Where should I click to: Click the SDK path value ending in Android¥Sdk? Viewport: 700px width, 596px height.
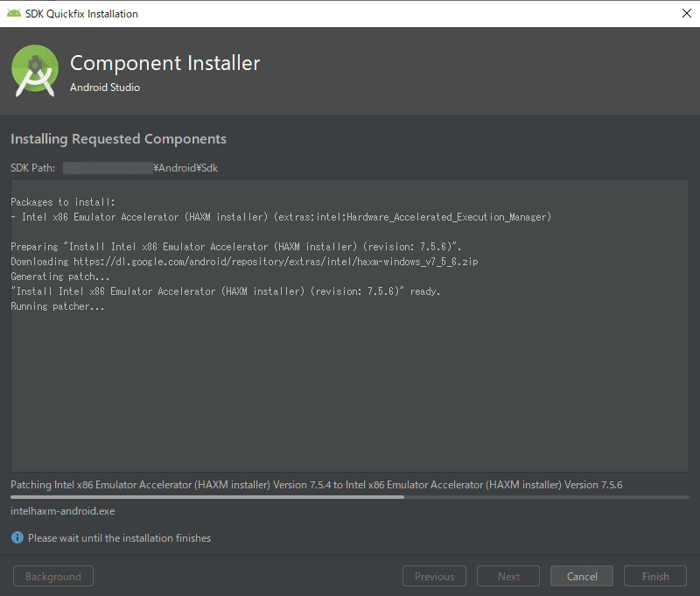pyautogui.click(x=141, y=168)
